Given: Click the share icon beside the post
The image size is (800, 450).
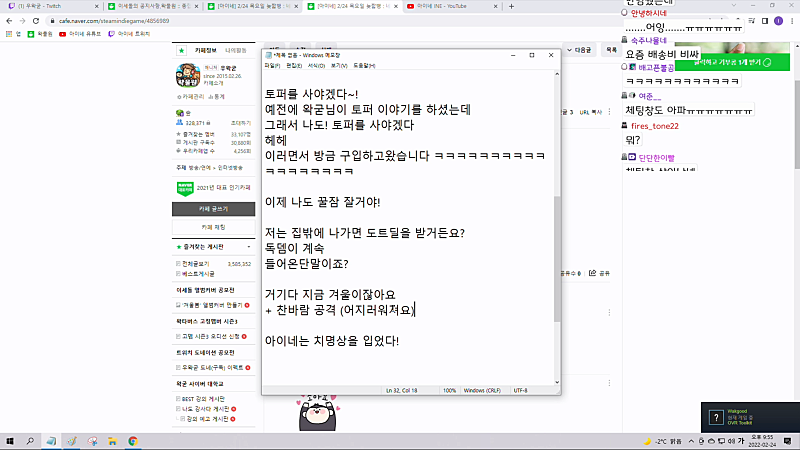Looking at the screenshot, I should (x=592, y=273).
